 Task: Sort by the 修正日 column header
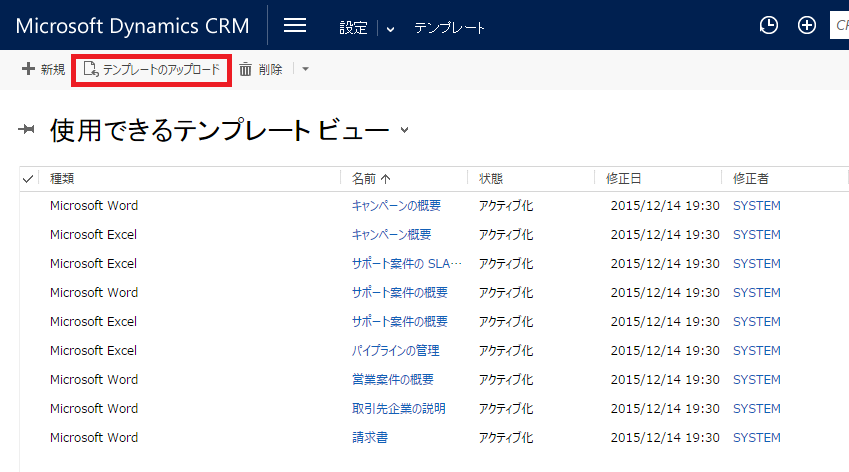point(624,179)
